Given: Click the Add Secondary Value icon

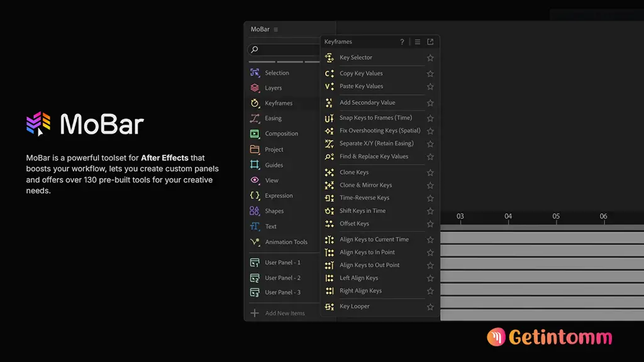Looking at the screenshot, I should (330, 102).
